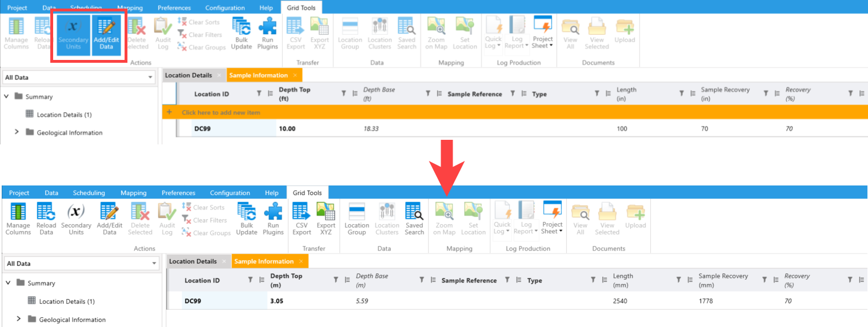The width and height of the screenshot is (868, 327).
Task: Click the Depth Top cell showing 10.00
Action: [x=318, y=129]
